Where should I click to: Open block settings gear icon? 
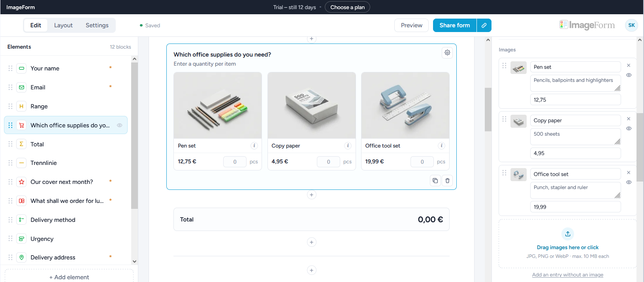pyautogui.click(x=447, y=53)
